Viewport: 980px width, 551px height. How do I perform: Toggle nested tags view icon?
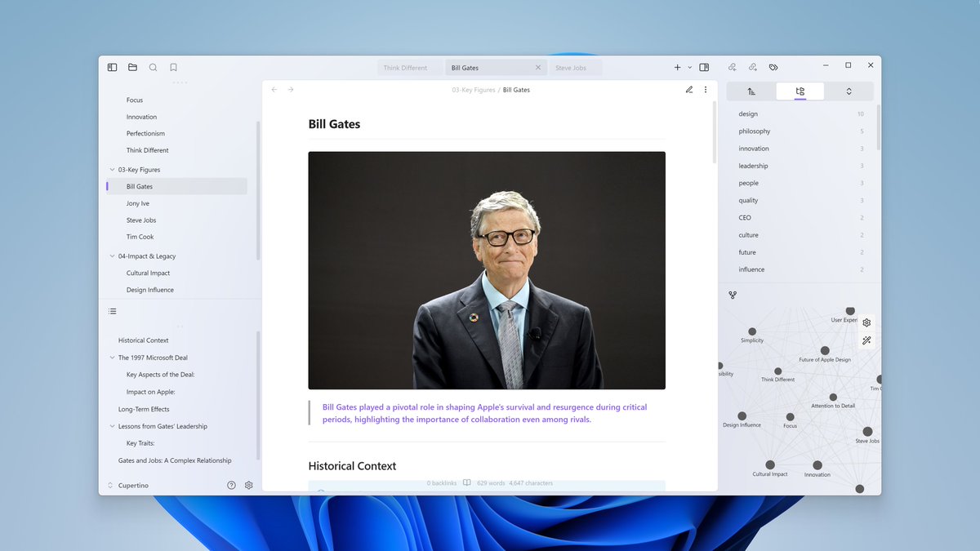[x=800, y=91]
